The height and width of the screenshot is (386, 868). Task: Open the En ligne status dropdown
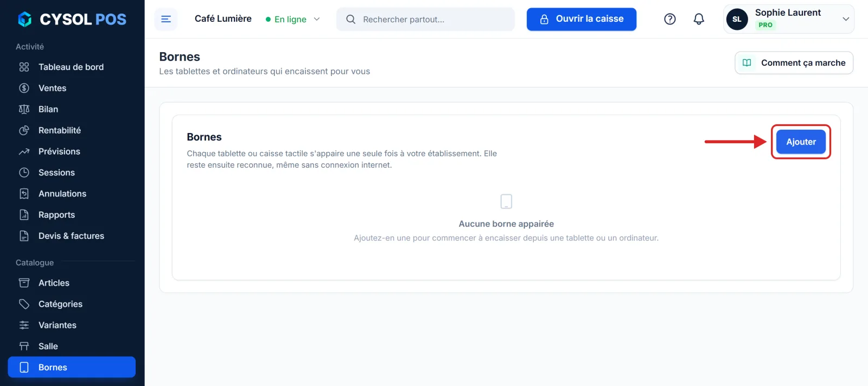293,19
